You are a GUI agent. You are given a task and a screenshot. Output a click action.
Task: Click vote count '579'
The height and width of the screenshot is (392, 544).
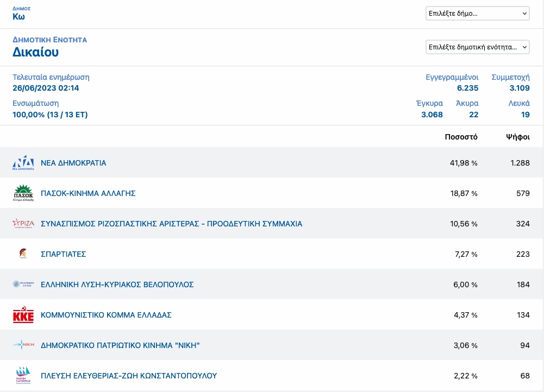523,193
